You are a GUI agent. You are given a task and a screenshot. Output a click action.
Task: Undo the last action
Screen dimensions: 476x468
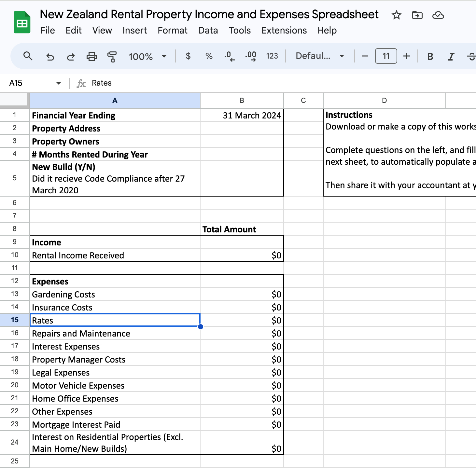click(x=50, y=56)
